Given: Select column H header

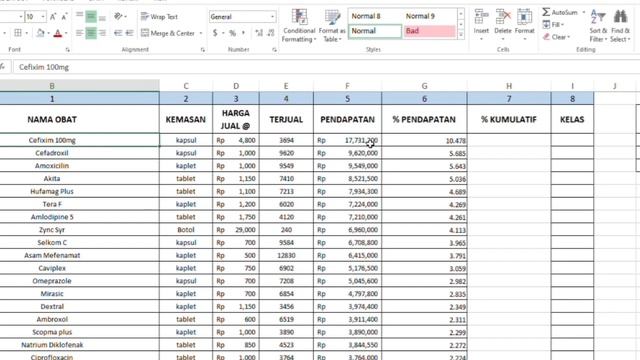Looking at the screenshot, I should tap(509, 86).
